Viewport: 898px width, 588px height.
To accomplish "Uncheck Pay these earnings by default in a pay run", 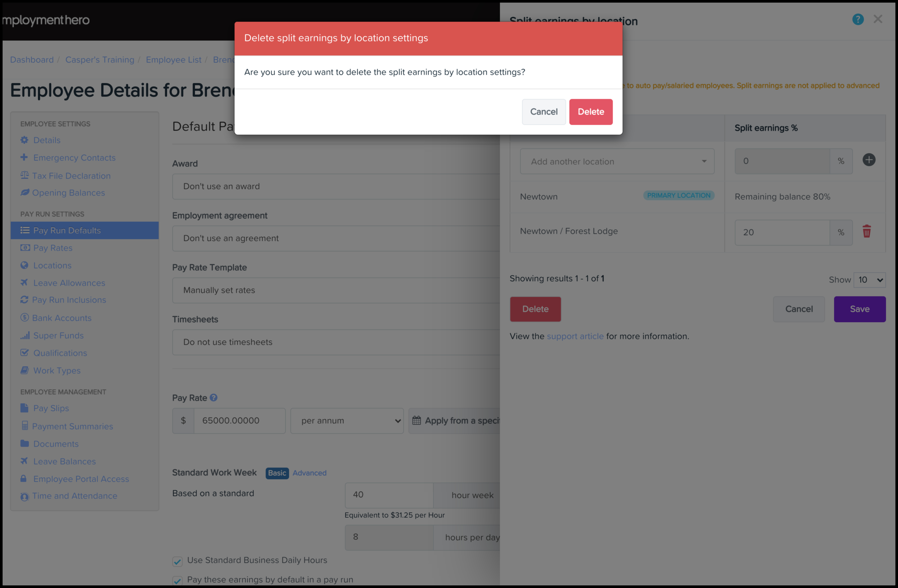I will pyautogui.click(x=177, y=580).
